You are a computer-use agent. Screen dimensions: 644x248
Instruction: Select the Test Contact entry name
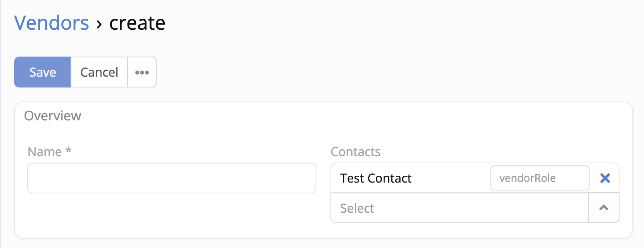point(376,178)
